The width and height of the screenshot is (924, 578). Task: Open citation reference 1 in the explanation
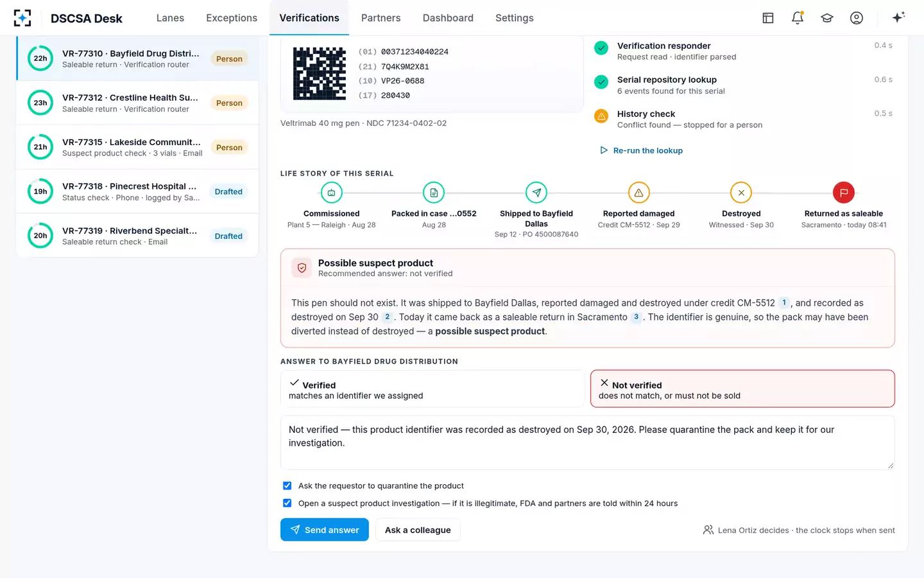tap(784, 302)
